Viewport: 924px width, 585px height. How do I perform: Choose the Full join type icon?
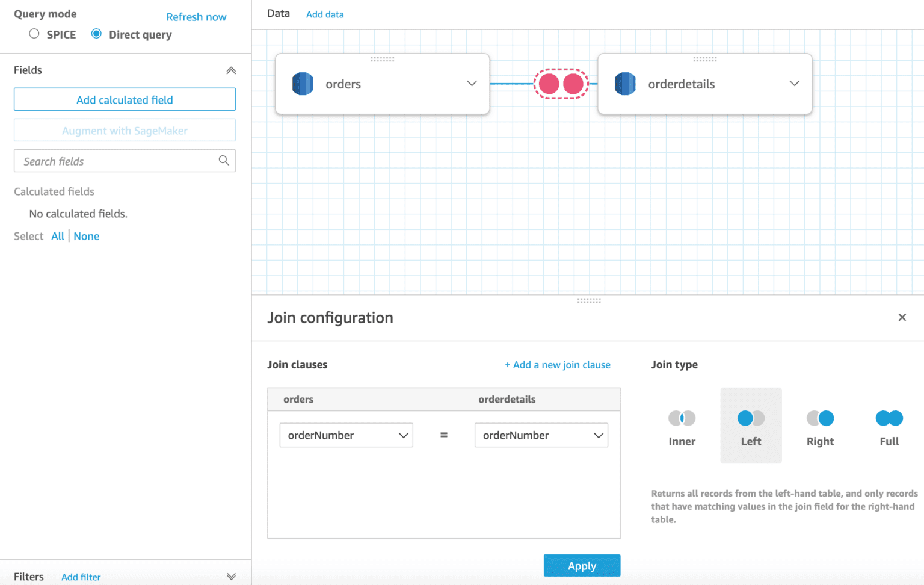(x=889, y=418)
